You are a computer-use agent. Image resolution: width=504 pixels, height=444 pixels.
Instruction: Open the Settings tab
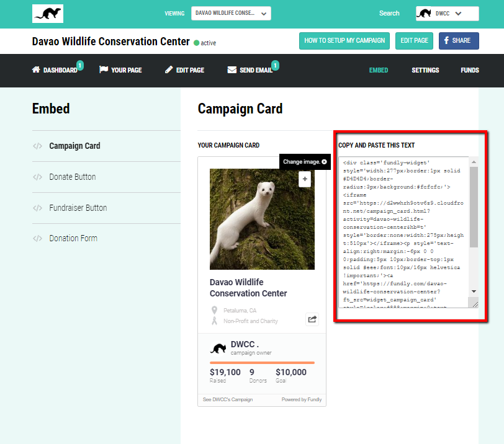[x=425, y=70]
